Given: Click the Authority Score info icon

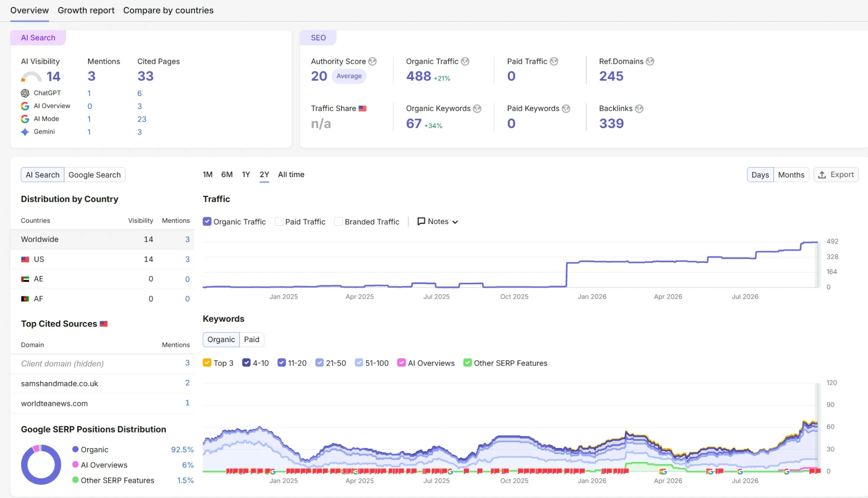Looking at the screenshot, I should tap(372, 62).
